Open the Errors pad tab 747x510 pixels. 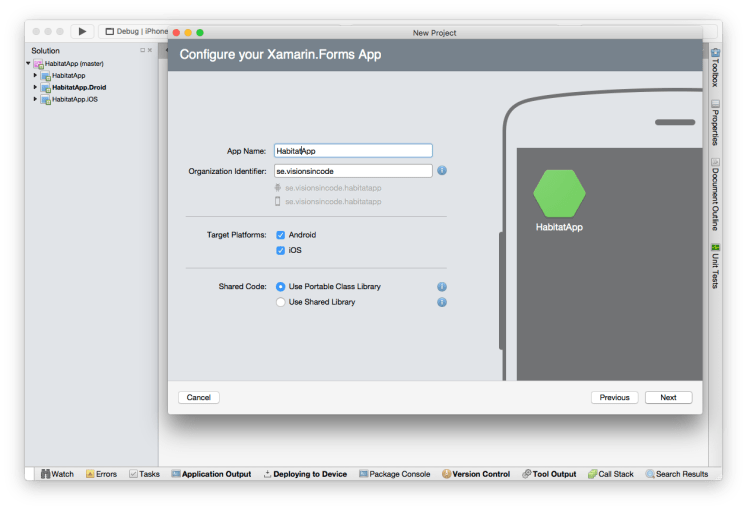click(x=101, y=474)
